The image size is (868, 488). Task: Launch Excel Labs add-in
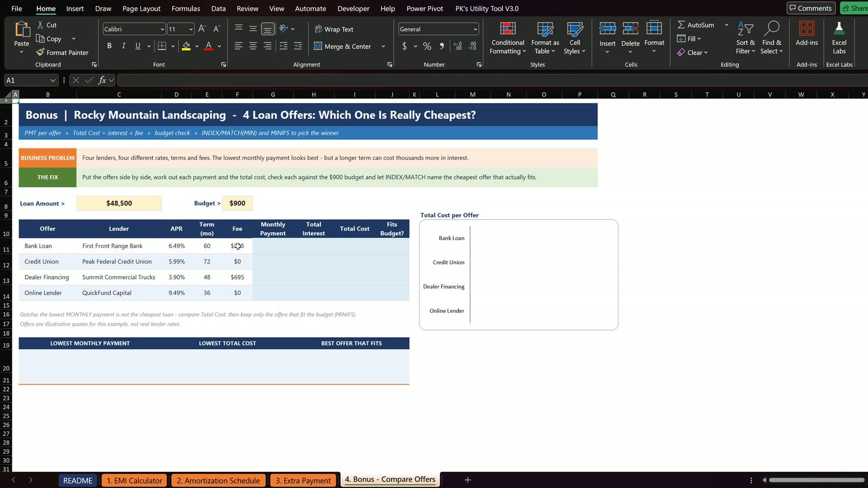839,38
